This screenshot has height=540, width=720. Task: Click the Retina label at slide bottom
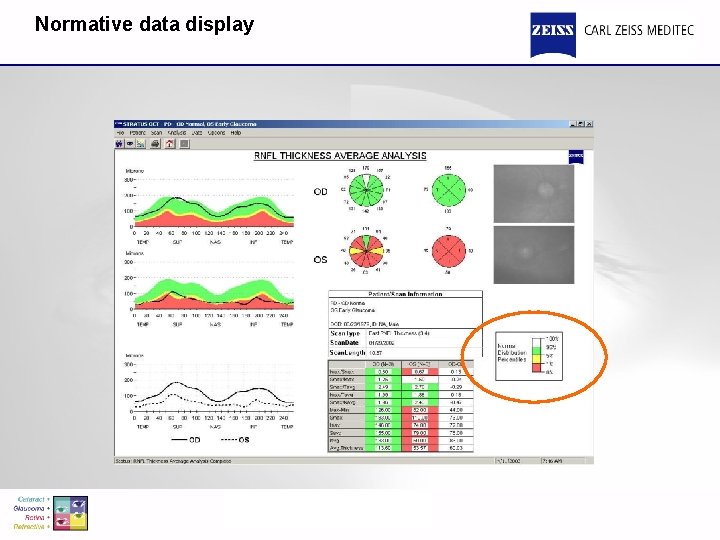point(35,518)
